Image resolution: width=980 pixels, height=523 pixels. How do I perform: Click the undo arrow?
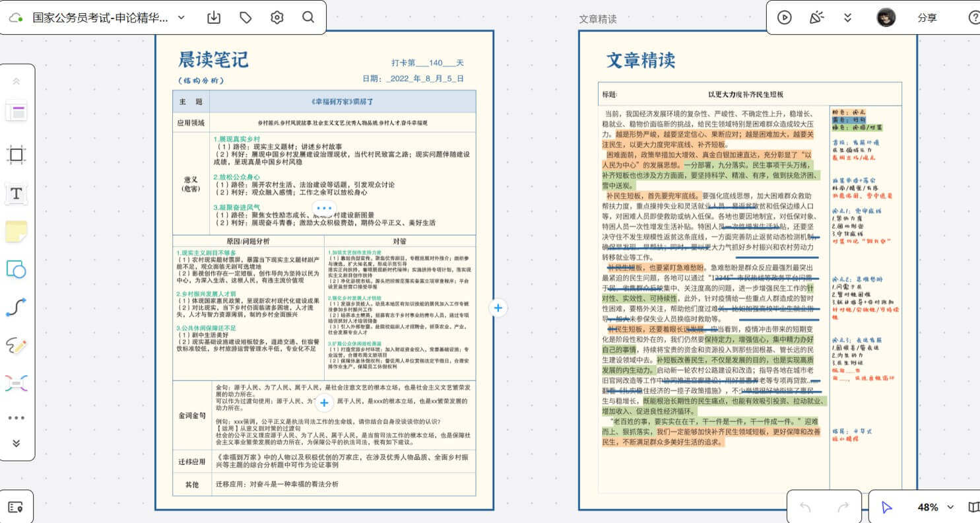coord(805,507)
